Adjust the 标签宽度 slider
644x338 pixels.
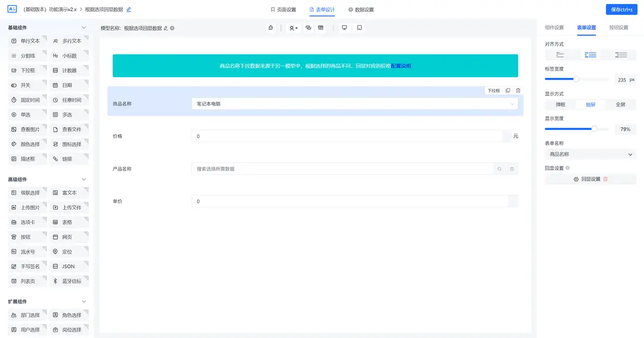pos(576,79)
